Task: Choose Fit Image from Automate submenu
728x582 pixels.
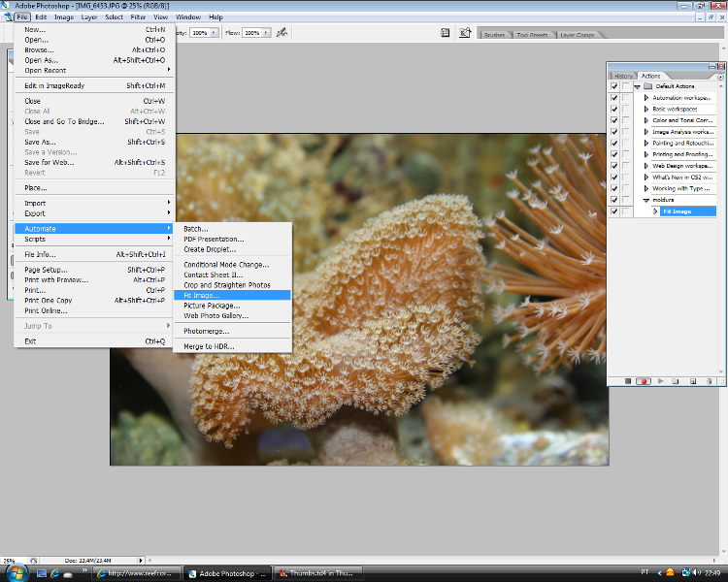Action: coord(202,295)
